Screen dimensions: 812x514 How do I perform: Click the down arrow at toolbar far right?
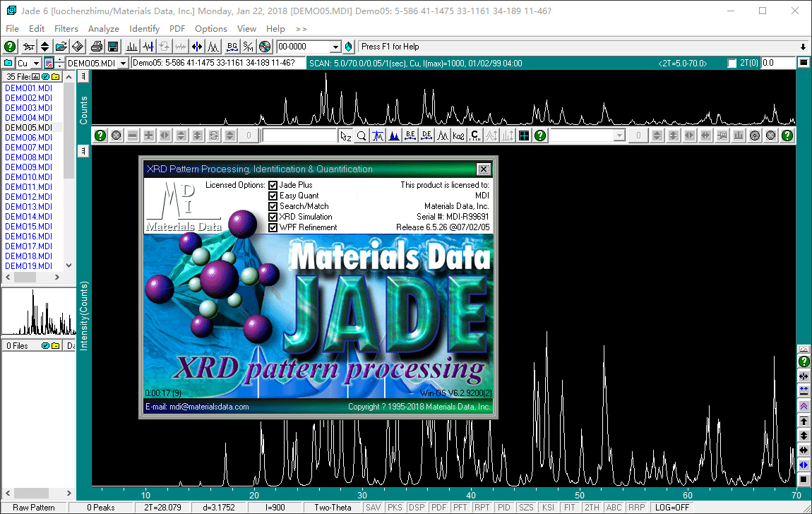pos(804,47)
